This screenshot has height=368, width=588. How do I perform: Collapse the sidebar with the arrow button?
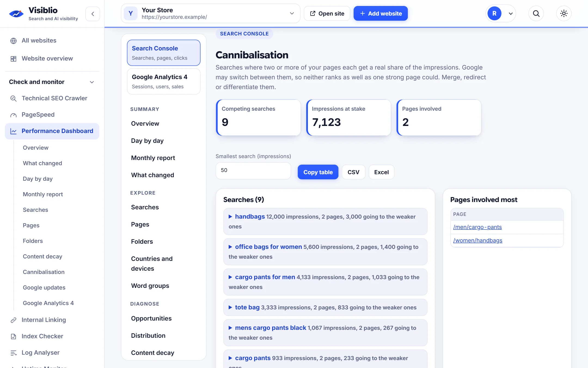coord(93,14)
